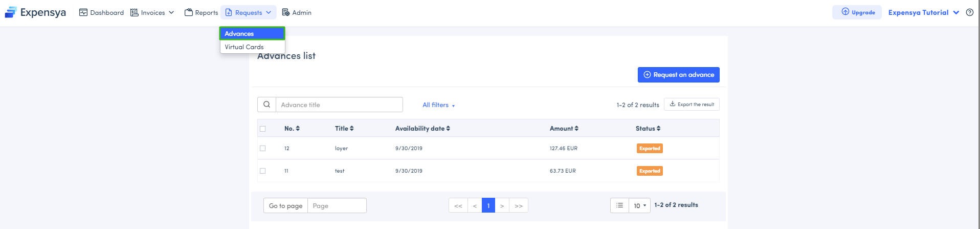Click Export the result button

point(692,105)
